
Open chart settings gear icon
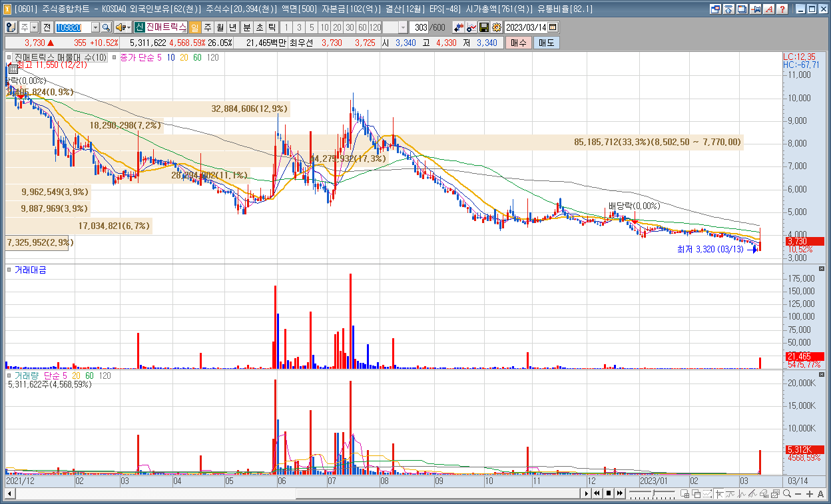pyautogui.click(x=496, y=27)
